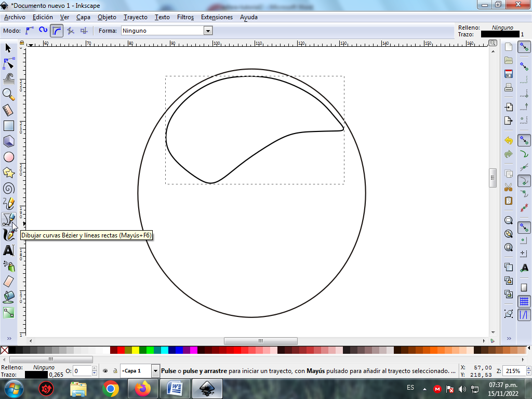Select the Star polygon tool
Screen dimensions: 532x399
tap(8, 172)
